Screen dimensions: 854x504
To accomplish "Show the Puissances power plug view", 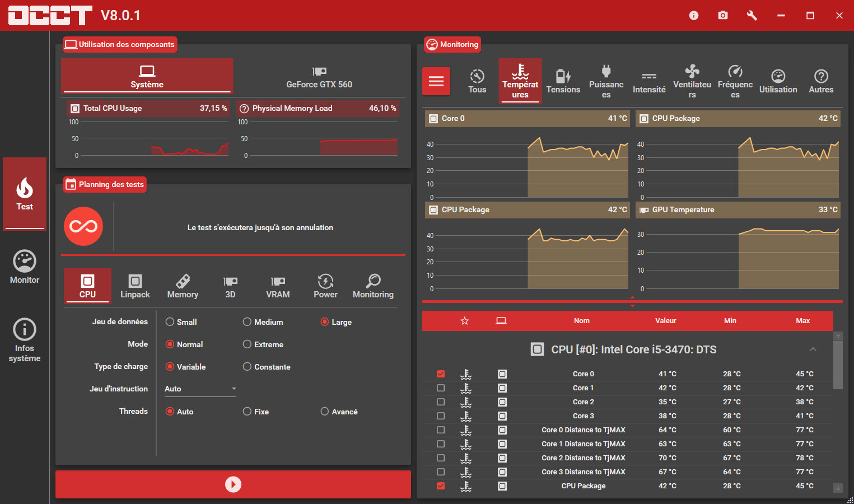I will click(606, 81).
